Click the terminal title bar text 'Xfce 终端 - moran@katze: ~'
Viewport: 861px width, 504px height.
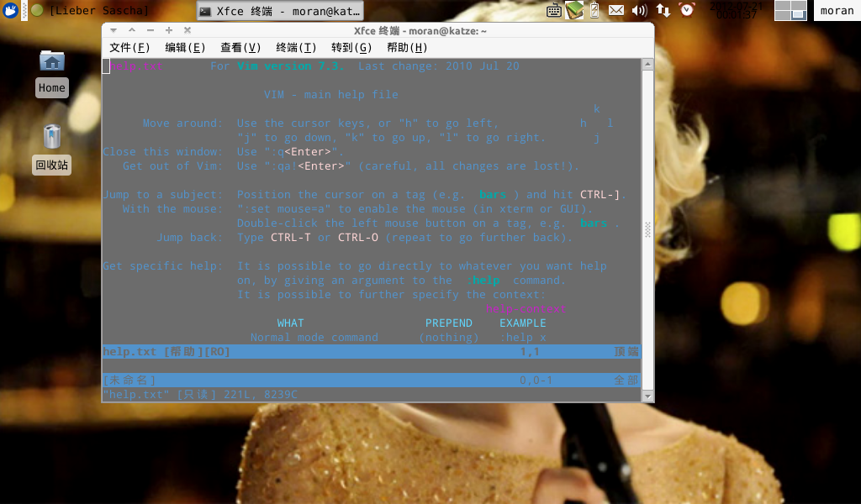420,31
